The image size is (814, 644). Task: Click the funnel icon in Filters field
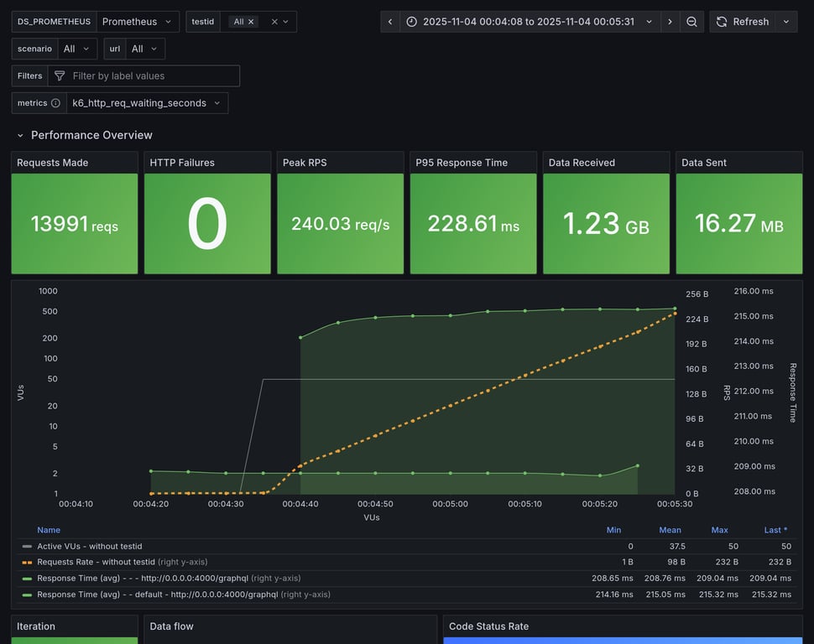(x=60, y=76)
